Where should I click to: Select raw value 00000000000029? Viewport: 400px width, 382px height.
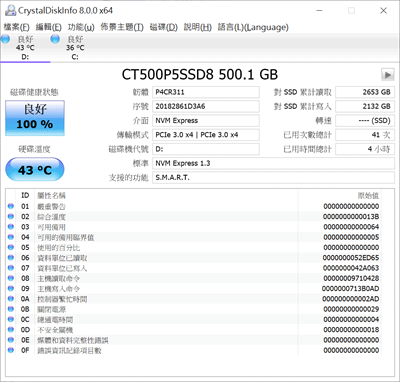click(x=351, y=309)
